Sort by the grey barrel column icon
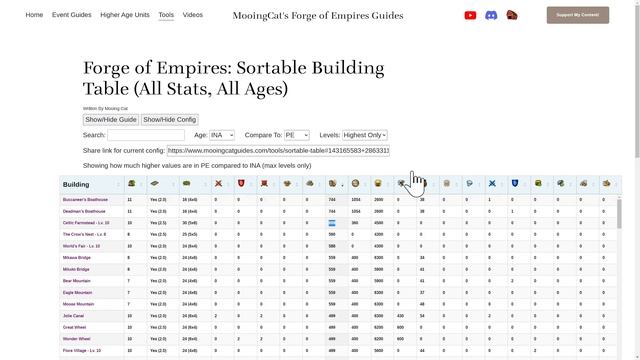 point(447,184)
